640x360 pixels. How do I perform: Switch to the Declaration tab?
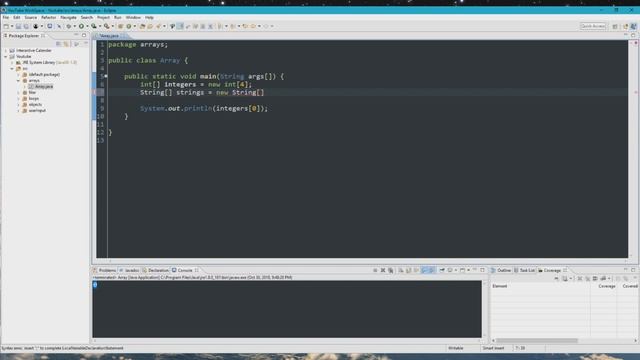(x=156, y=270)
